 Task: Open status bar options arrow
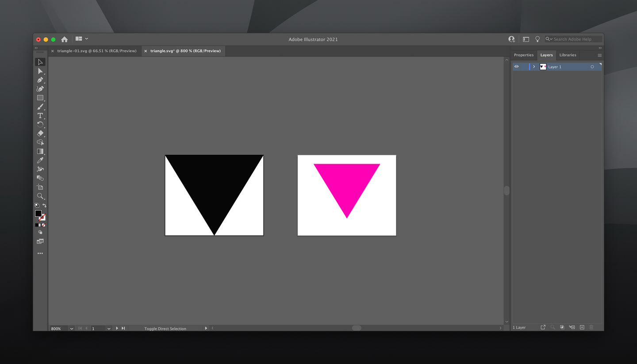pos(206,328)
